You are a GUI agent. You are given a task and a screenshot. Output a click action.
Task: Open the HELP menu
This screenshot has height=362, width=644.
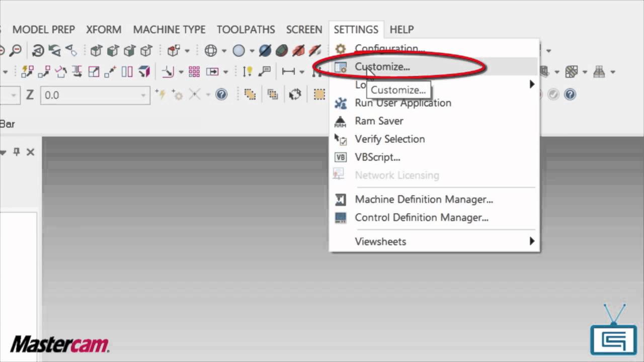tap(401, 30)
